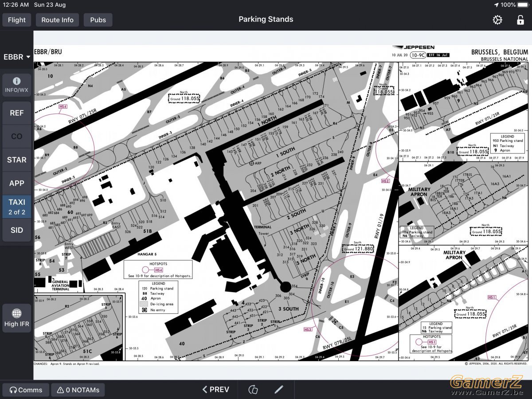Screen dimensions: 532x399
Task: Tap the battery indicator in status bar
Action: click(x=523, y=5)
